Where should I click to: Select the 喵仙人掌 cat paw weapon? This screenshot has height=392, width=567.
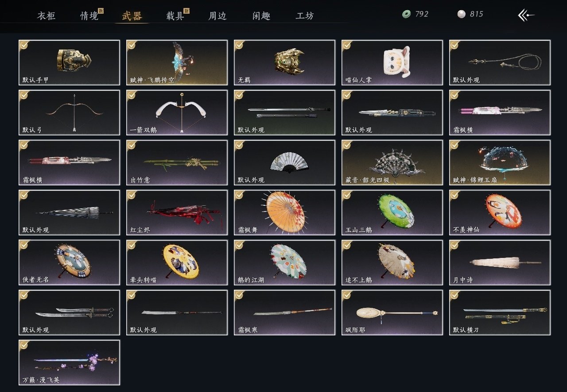point(392,62)
